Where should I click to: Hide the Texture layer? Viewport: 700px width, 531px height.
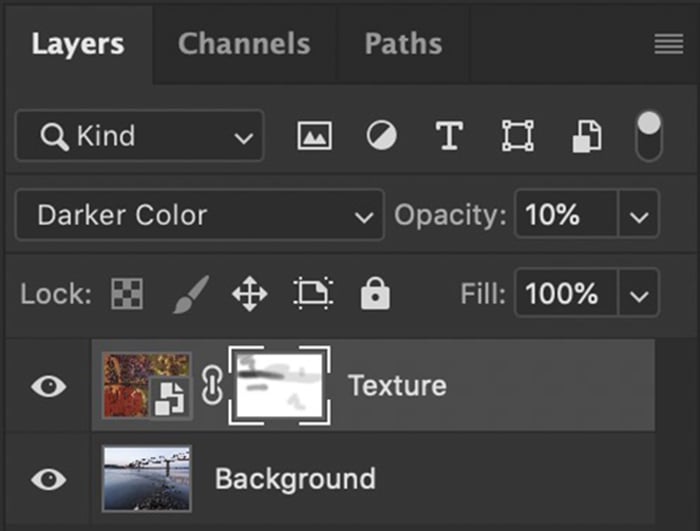[x=49, y=386]
